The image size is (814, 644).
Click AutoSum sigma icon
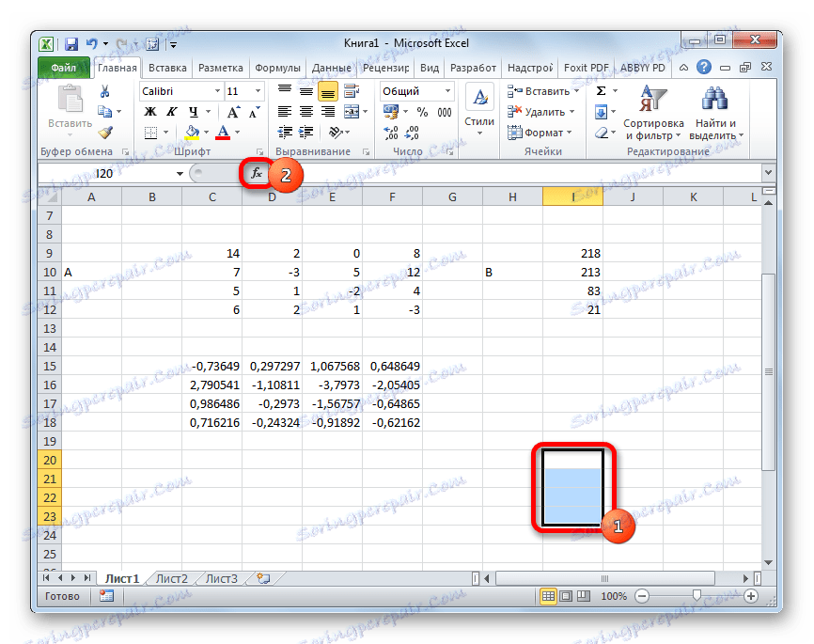602,91
